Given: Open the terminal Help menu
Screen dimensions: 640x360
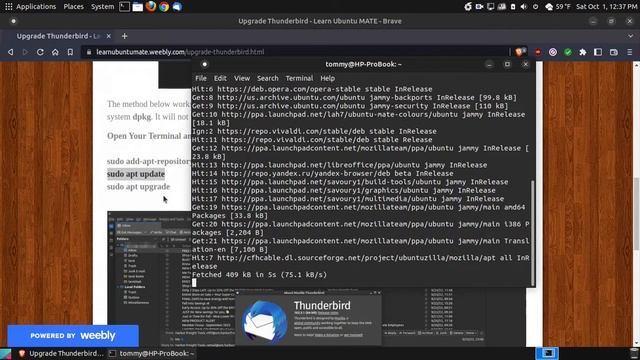Looking at the screenshot, I should [x=327, y=78].
